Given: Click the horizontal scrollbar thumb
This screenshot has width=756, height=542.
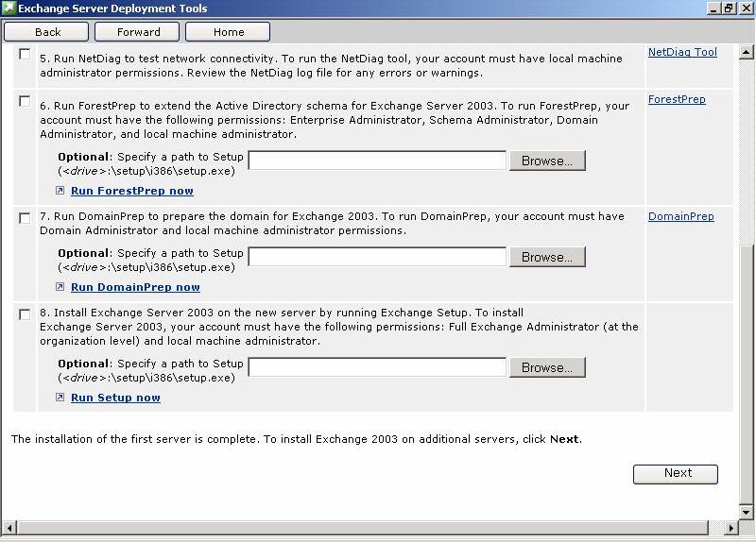Looking at the screenshot, I should pyautogui.click(x=363, y=528).
